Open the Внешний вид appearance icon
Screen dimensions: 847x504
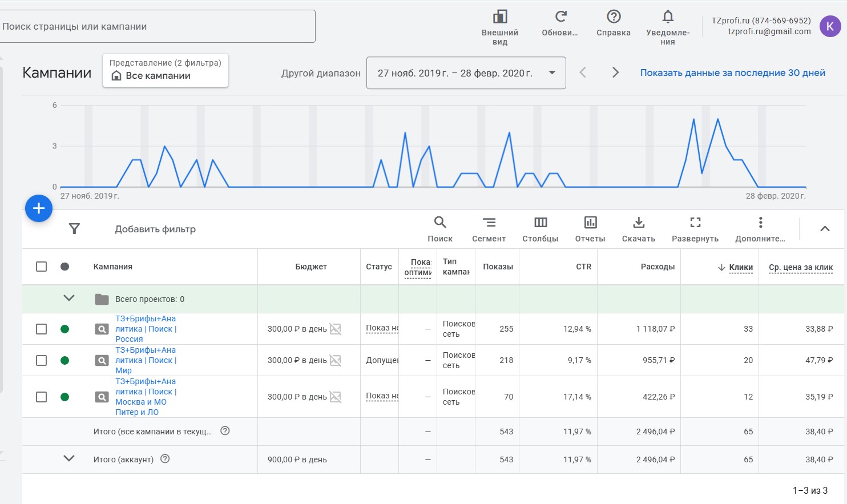(x=500, y=17)
